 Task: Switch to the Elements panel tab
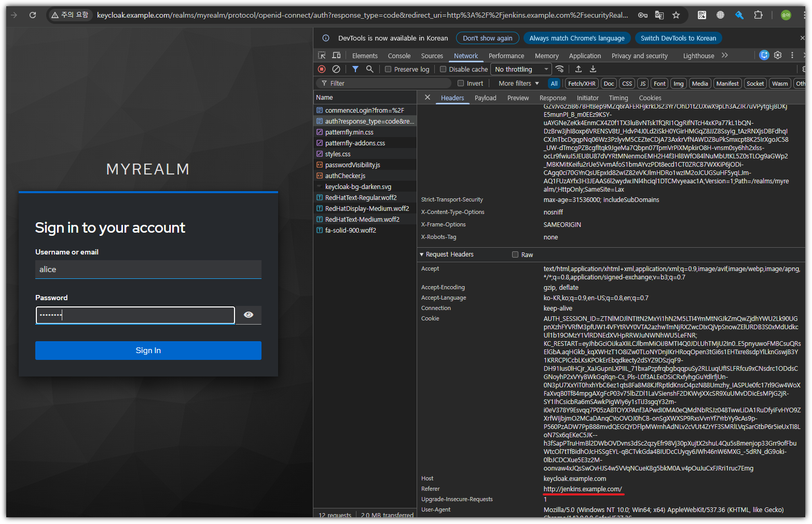[365, 56]
